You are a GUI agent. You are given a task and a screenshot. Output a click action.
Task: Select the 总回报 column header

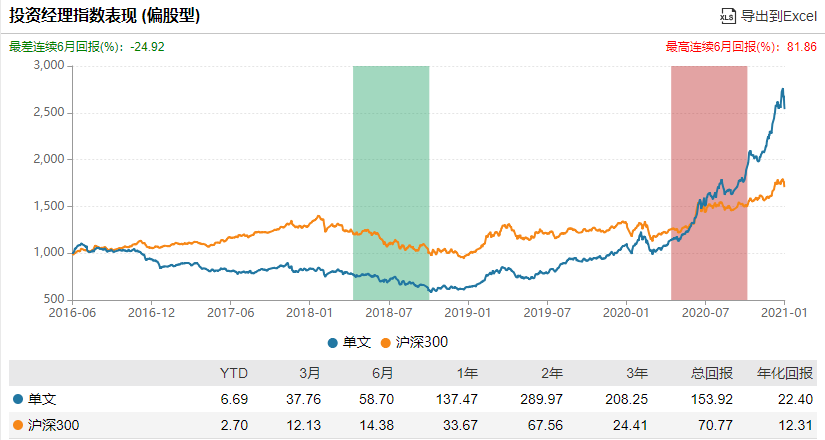point(711,373)
